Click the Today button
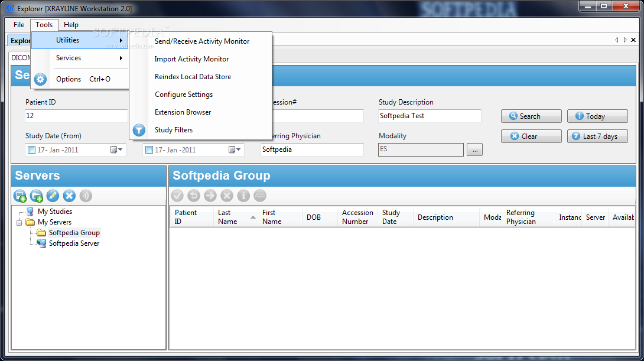The width and height of the screenshot is (644, 361). point(597,116)
